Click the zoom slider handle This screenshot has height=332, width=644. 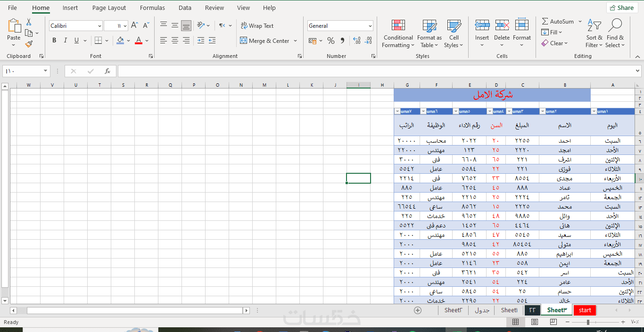(588, 322)
